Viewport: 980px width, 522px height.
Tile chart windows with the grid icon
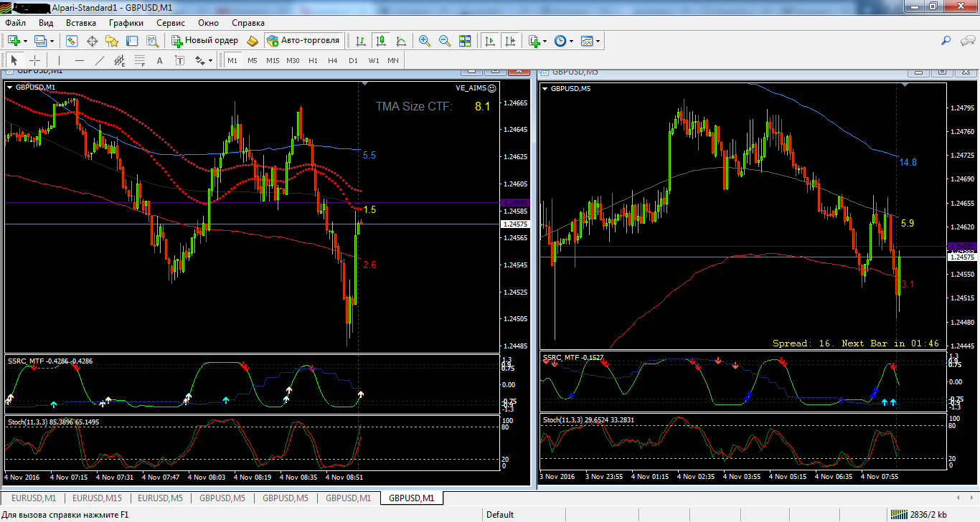click(465, 41)
